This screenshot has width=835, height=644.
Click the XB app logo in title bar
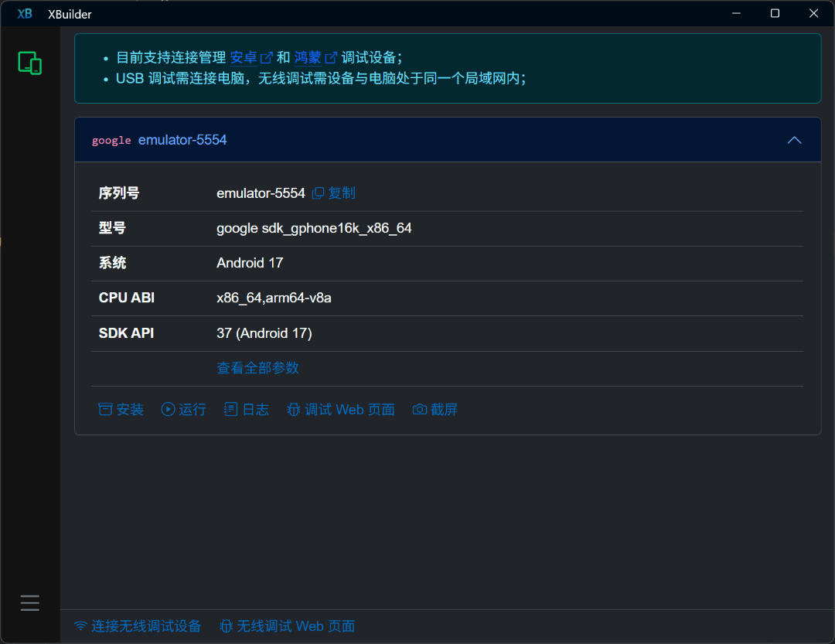(x=25, y=14)
